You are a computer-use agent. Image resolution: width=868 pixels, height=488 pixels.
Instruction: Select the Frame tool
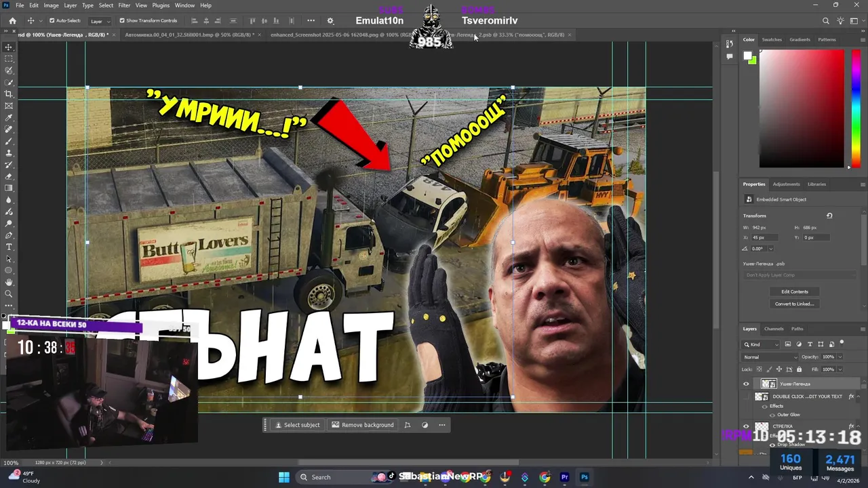(x=9, y=106)
